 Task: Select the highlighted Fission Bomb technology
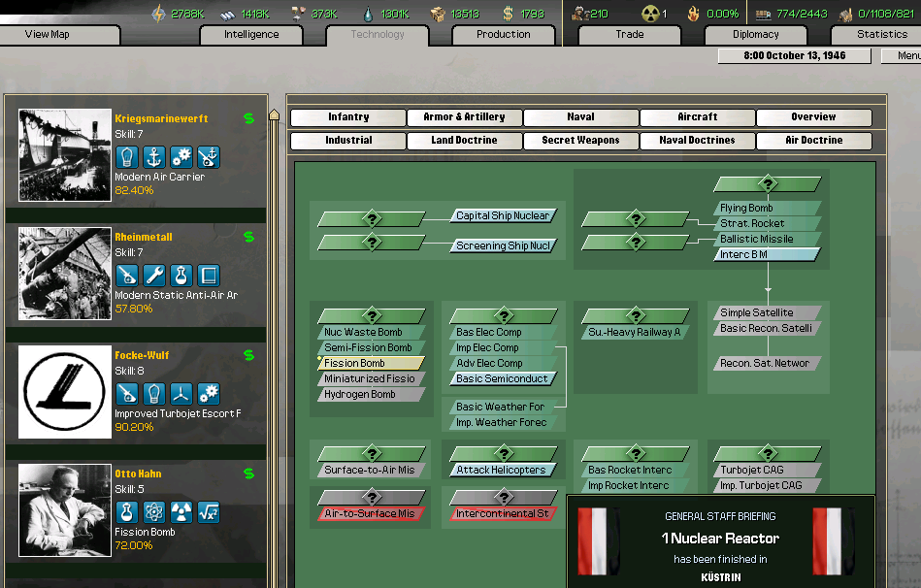click(x=371, y=363)
